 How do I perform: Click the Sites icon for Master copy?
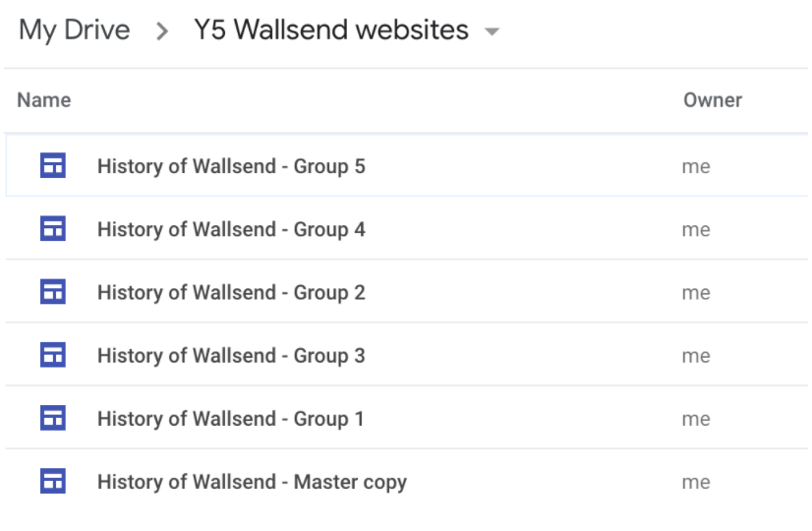click(x=53, y=481)
